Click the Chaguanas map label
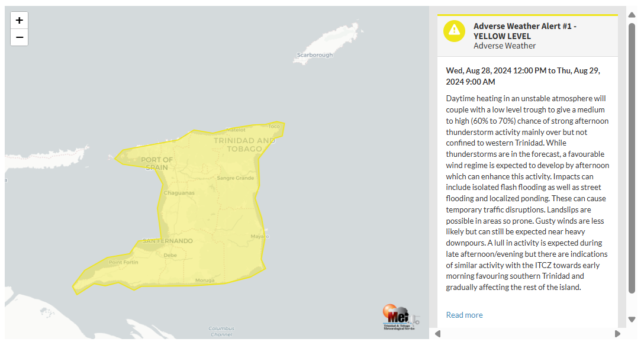 click(x=179, y=193)
